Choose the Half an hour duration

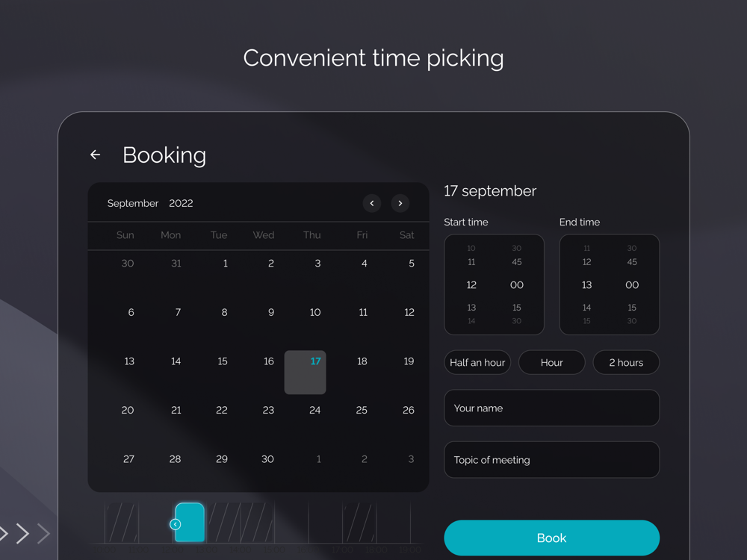(x=477, y=362)
